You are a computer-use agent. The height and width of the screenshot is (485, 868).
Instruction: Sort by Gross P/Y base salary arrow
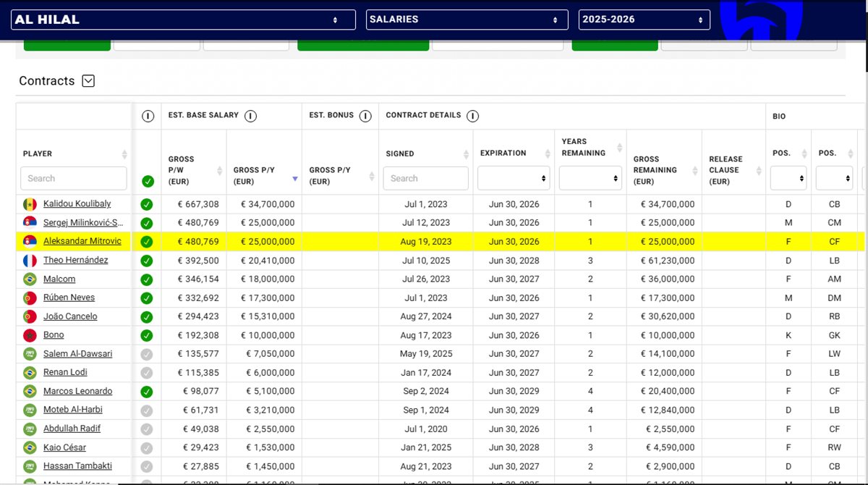point(294,178)
